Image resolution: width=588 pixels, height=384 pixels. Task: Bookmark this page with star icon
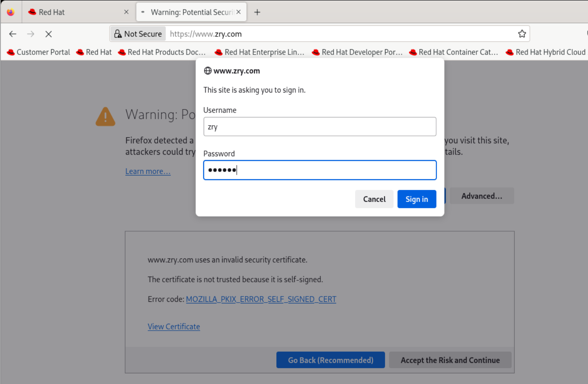click(x=522, y=34)
